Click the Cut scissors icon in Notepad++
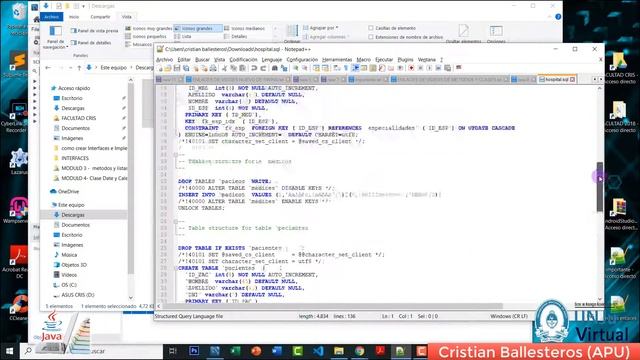The width and height of the screenshot is (640, 360). [x=224, y=68]
